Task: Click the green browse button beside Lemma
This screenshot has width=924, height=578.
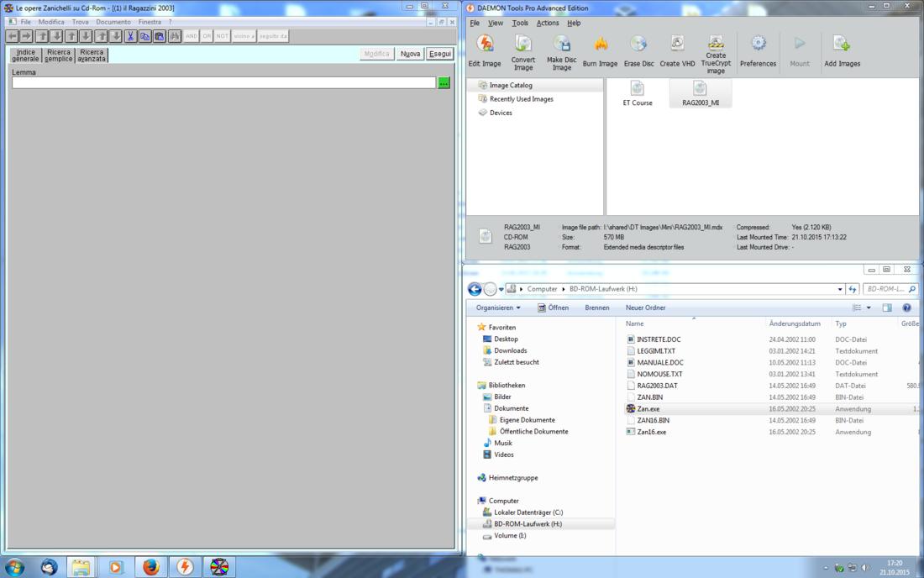Action: coord(444,83)
